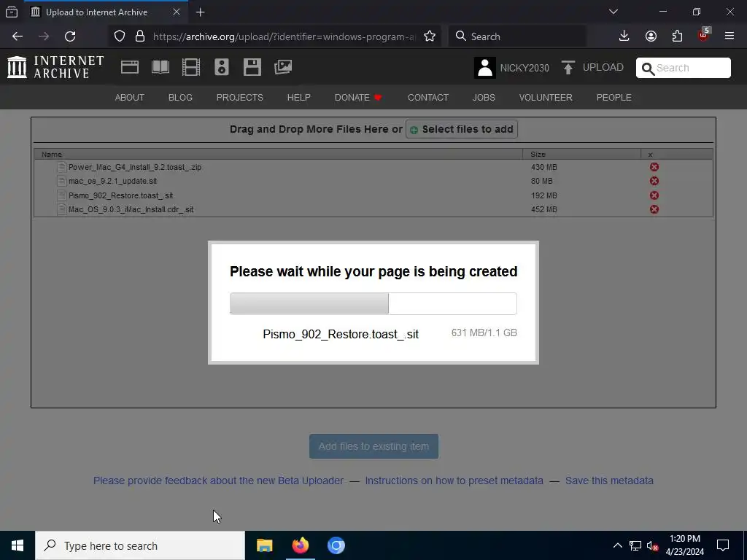
Task: Open the CONTACT menu item
Action: pos(427,98)
